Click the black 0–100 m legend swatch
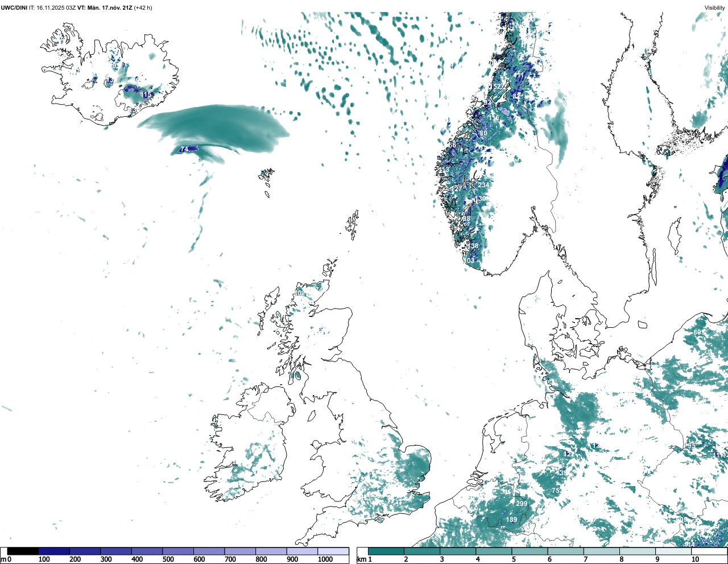The height and width of the screenshot is (564, 728). [x=23, y=551]
